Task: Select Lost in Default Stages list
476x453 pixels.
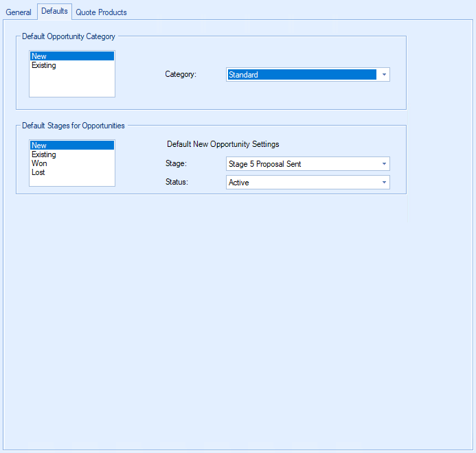Action: pyautogui.click(x=38, y=173)
